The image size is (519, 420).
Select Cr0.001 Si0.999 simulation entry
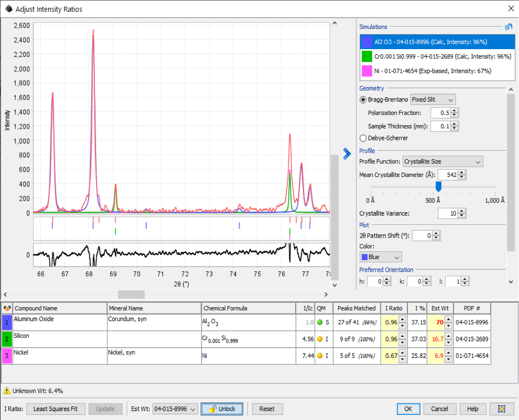(x=437, y=57)
